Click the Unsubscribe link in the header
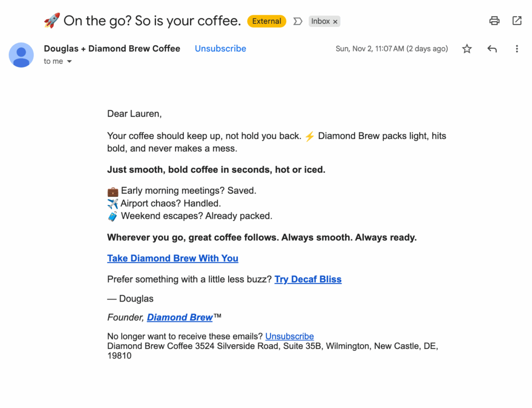The height and width of the screenshot is (408, 532). 220,48
